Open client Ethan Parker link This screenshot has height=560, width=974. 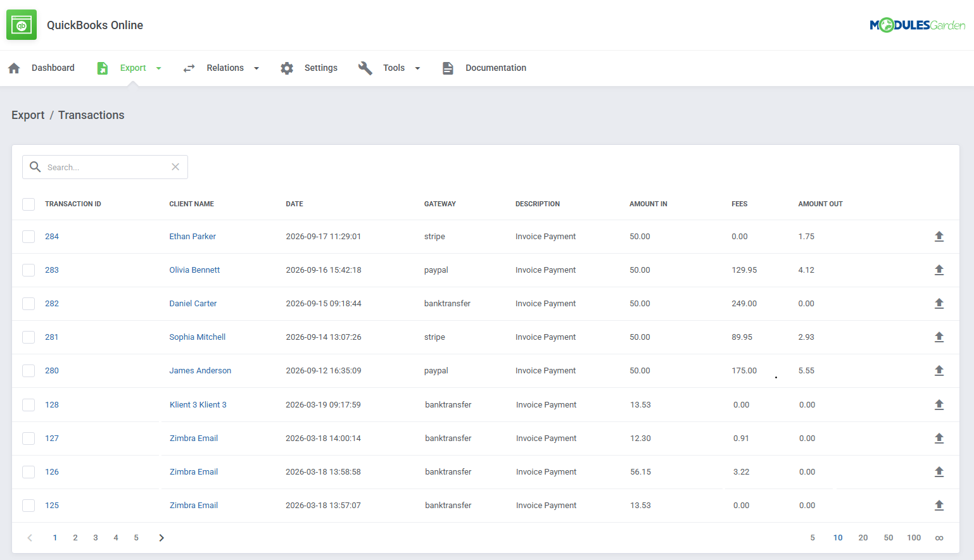coord(193,237)
